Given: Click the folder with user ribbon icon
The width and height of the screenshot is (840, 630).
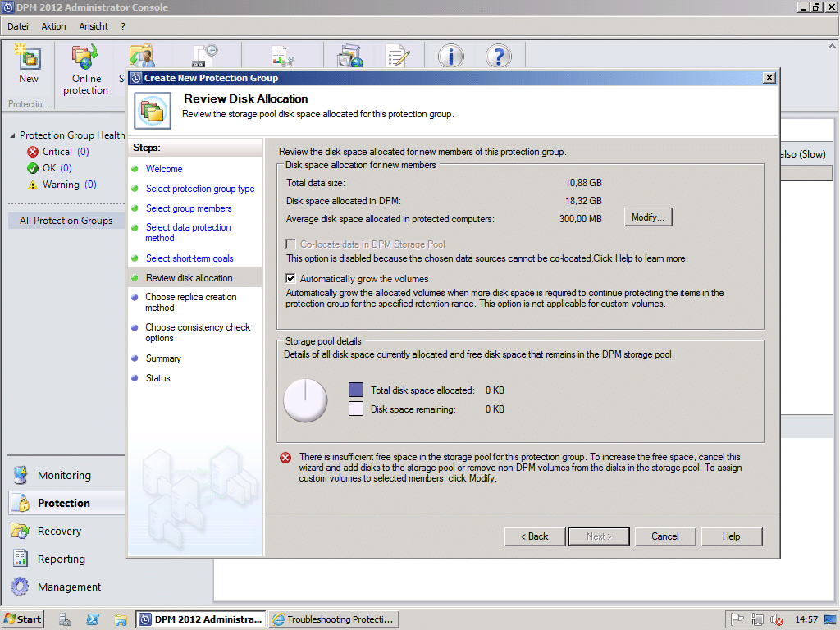Looking at the screenshot, I should [x=141, y=57].
